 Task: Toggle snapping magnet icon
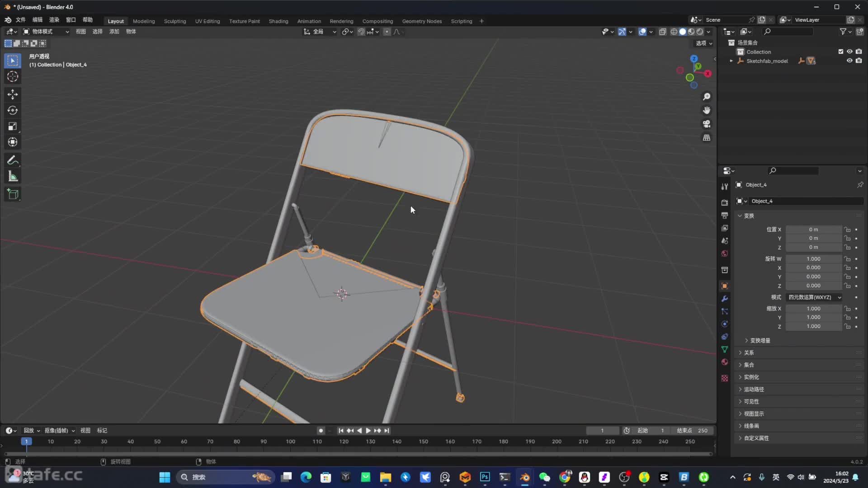(361, 32)
